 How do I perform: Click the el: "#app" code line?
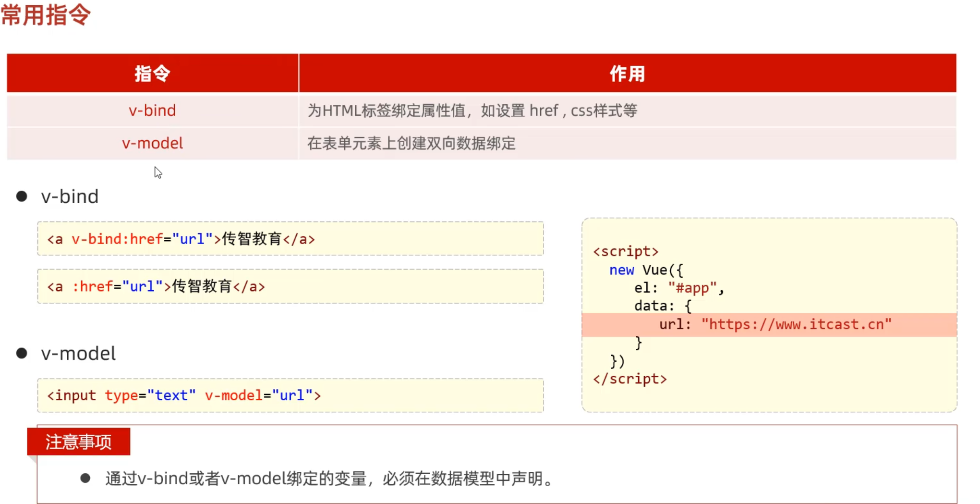679,288
